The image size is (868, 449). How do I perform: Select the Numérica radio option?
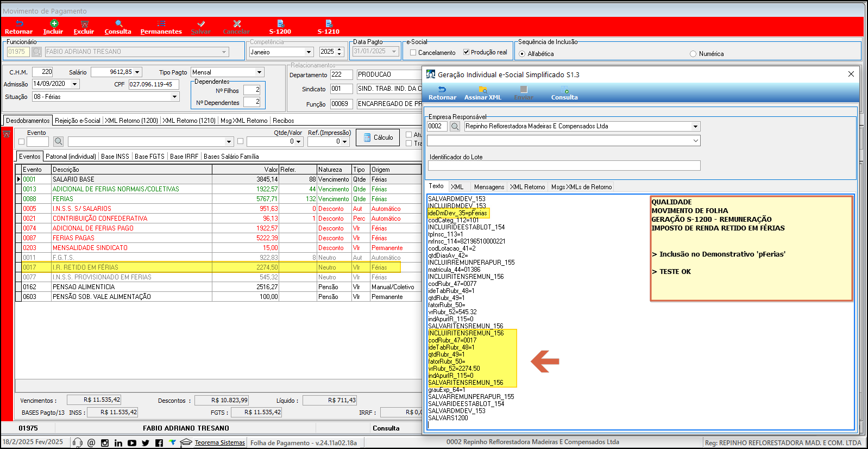click(x=693, y=54)
